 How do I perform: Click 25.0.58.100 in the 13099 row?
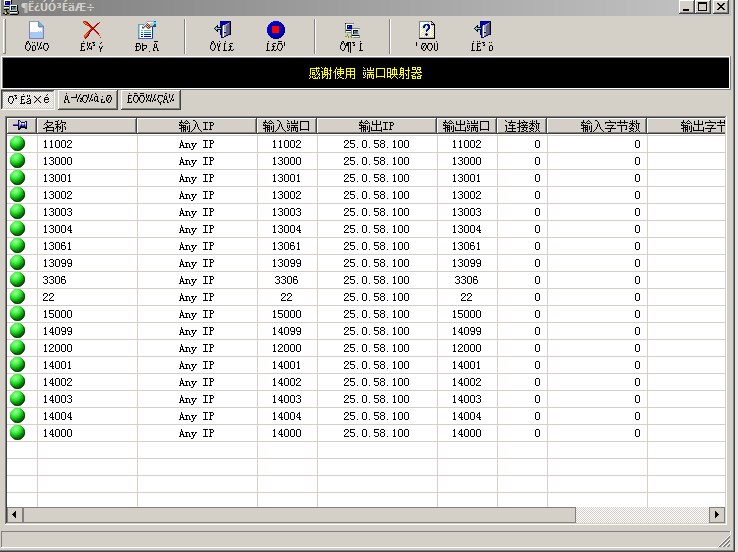(376, 263)
